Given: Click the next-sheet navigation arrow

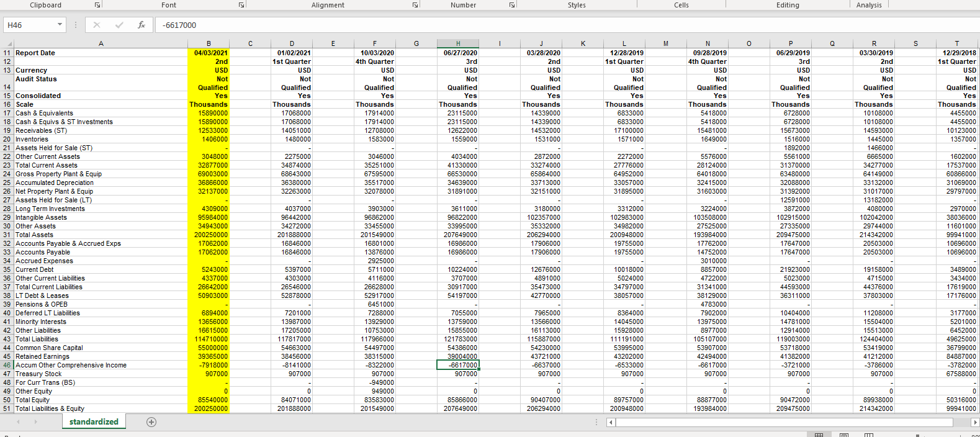Looking at the screenshot, I should click(35, 421).
